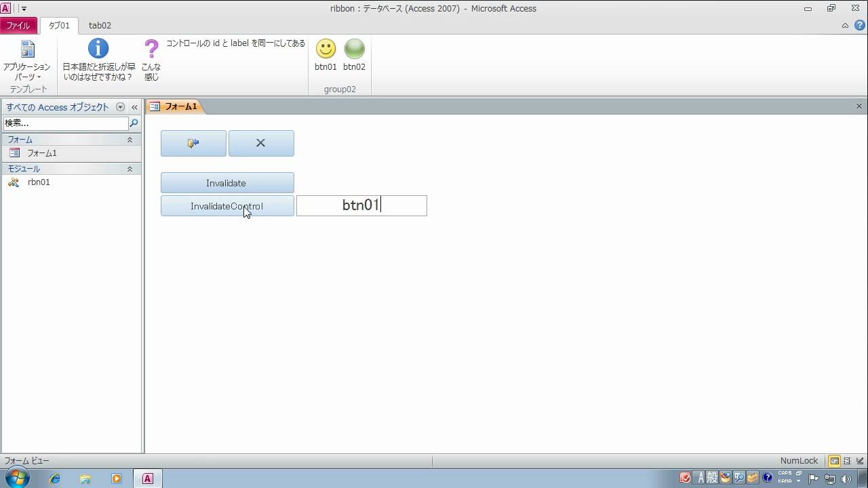Viewport: 868px width, 488px height.
Task: Toggle IME input mode A indicator
Action: coord(699,478)
